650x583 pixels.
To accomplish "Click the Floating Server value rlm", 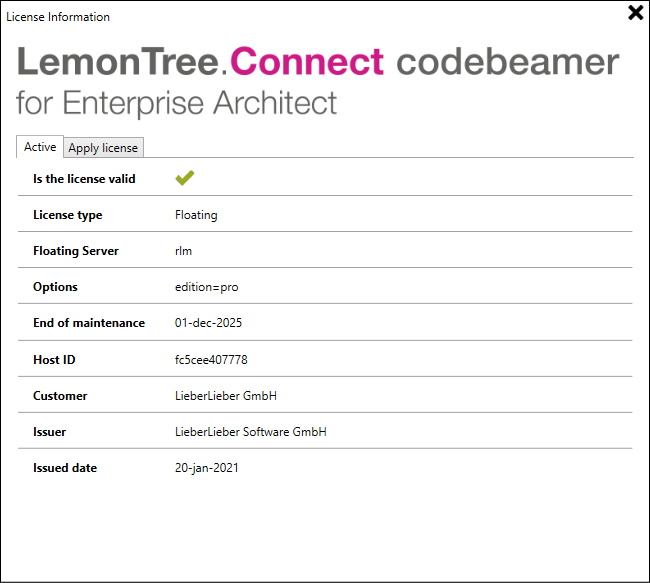I will [183, 251].
